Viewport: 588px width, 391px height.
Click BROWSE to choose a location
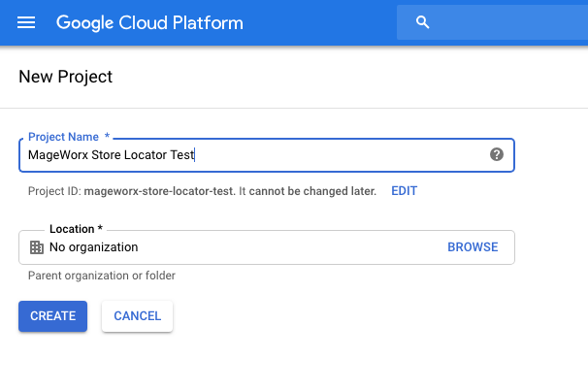tap(473, 247)
